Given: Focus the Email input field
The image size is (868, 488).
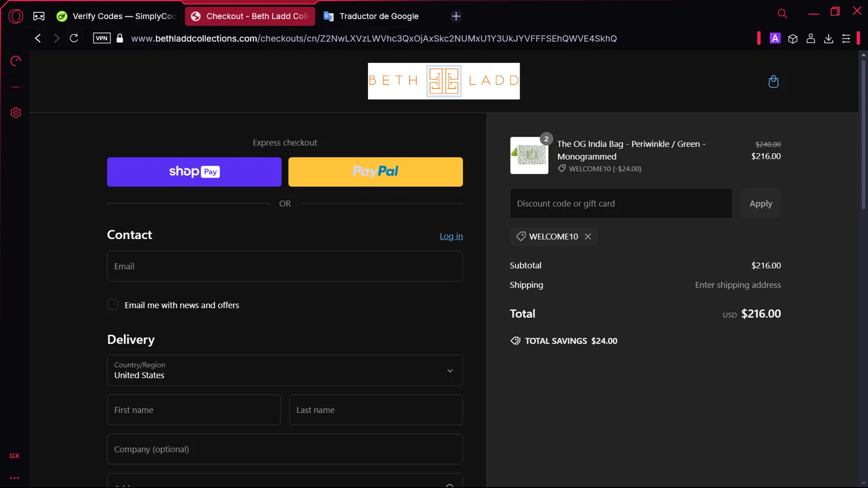Looking at the screenshot, I should click(285, 266).
